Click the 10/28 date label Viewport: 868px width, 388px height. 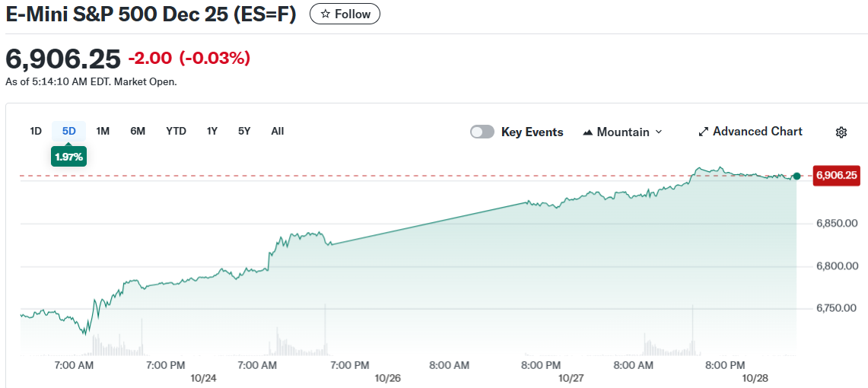(x=756, y=378)
